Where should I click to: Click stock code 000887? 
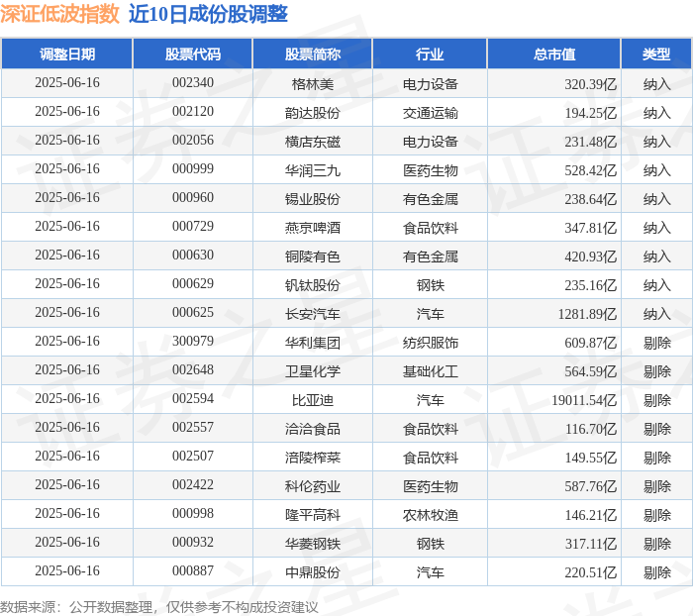[193, 571]
